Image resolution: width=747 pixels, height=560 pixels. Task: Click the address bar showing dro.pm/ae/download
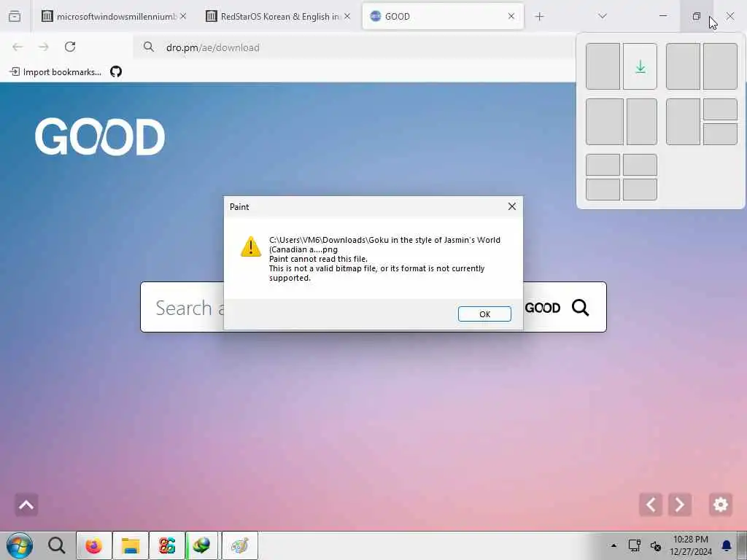(x=355, y=47)
